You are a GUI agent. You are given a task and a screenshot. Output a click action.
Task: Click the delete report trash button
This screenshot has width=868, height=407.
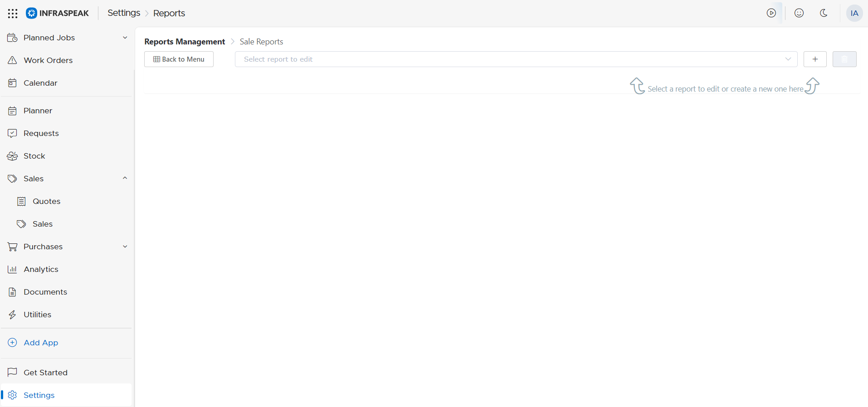[844, 59]
